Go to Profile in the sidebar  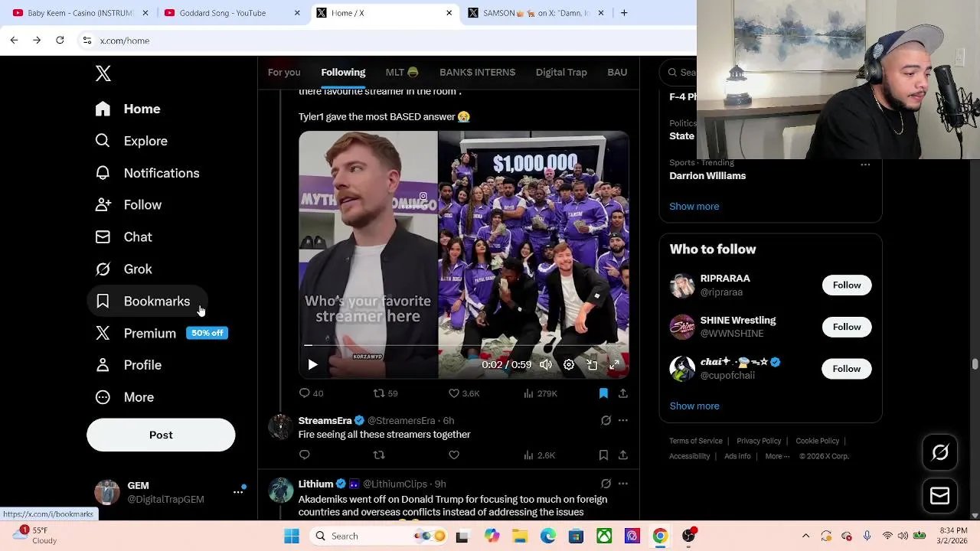(128, 365)
